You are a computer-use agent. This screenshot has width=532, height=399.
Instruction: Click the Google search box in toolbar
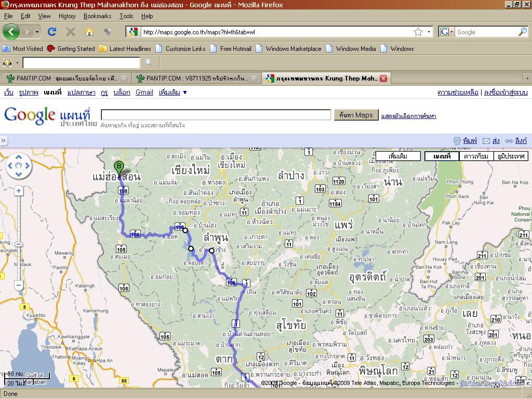coord(486,32)
